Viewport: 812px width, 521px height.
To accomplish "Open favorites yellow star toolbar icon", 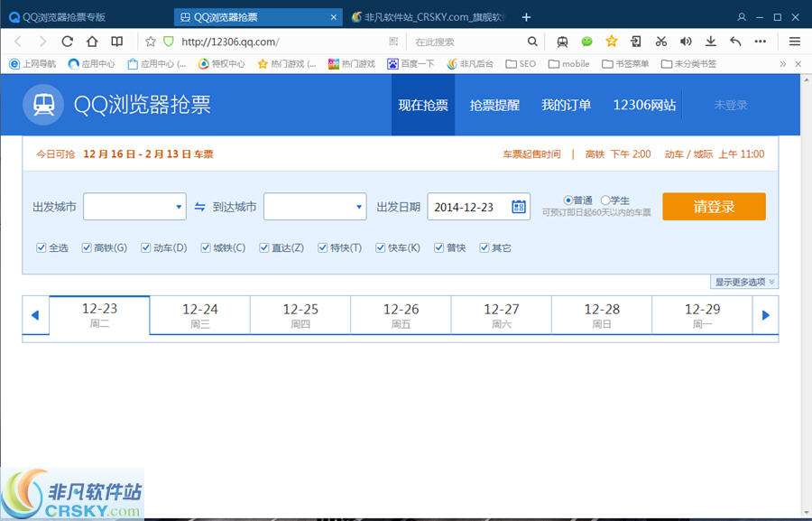I will point(612,41).
